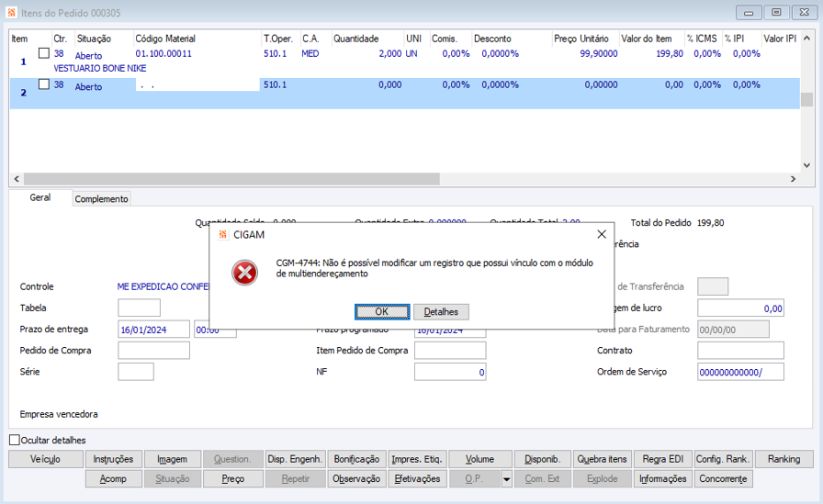Viewport: 823px width, 504px height.
Task: Click the CIGAM logo in dialog title
Action: coord(223,234)
